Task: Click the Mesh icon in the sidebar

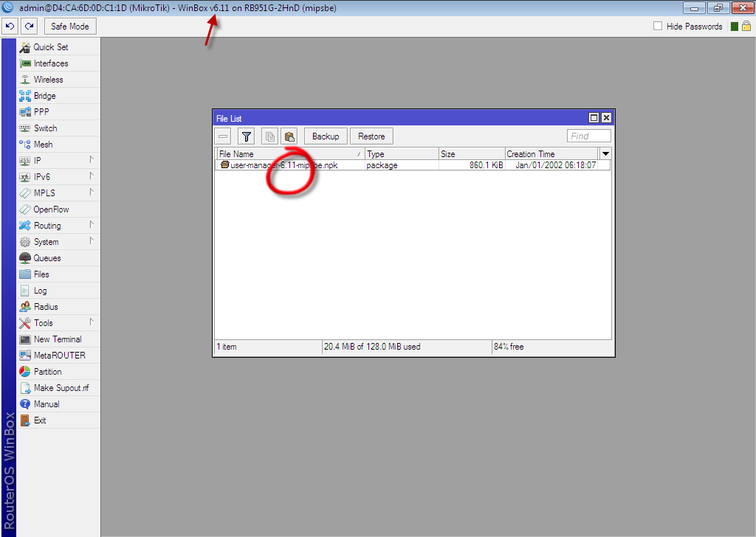Action: 24,145
